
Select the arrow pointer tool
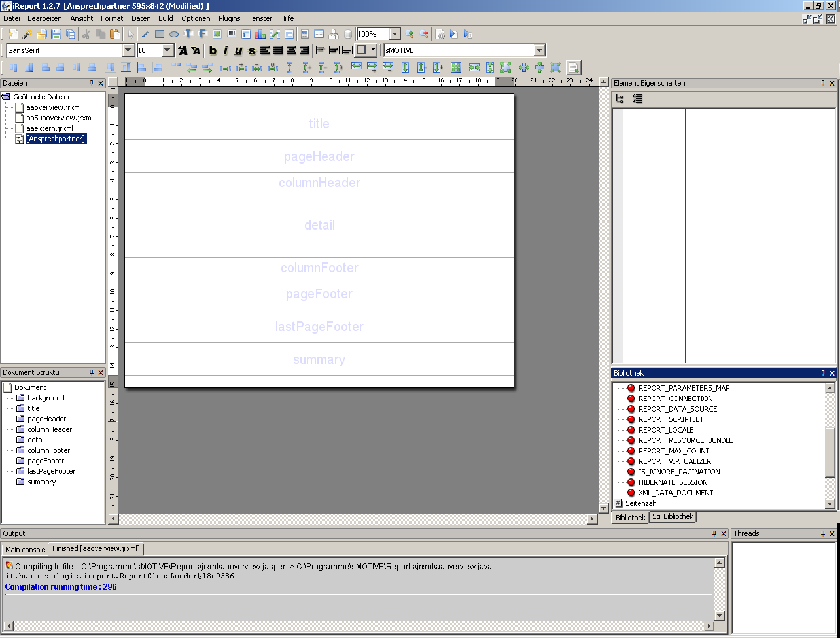[x=130, y=34]
